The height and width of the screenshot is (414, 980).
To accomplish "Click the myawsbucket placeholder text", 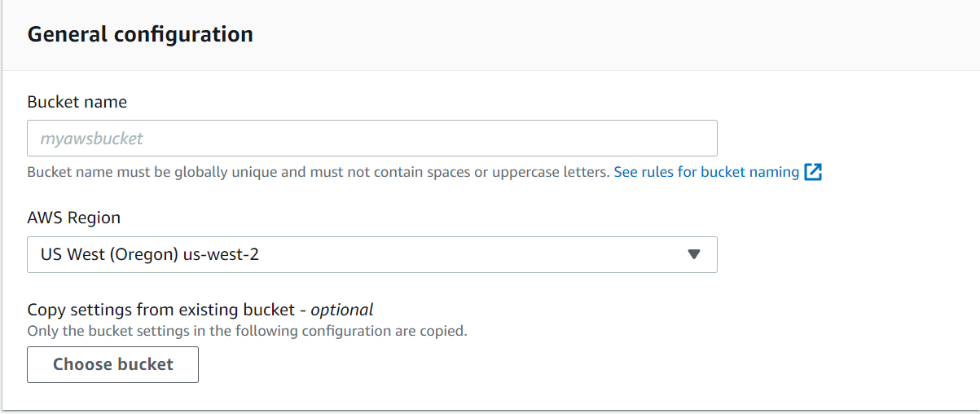I will pyautogui.click(x=91, y=139).
